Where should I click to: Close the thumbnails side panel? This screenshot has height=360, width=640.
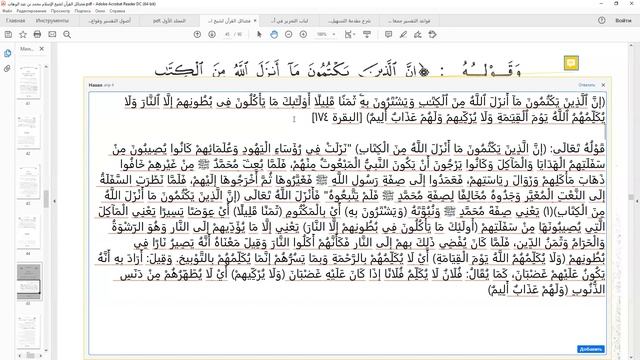pos(42,49)
